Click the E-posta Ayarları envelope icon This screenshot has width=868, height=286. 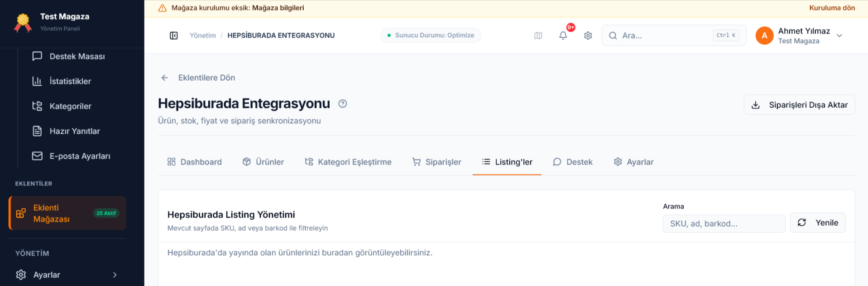pos(37,156)
